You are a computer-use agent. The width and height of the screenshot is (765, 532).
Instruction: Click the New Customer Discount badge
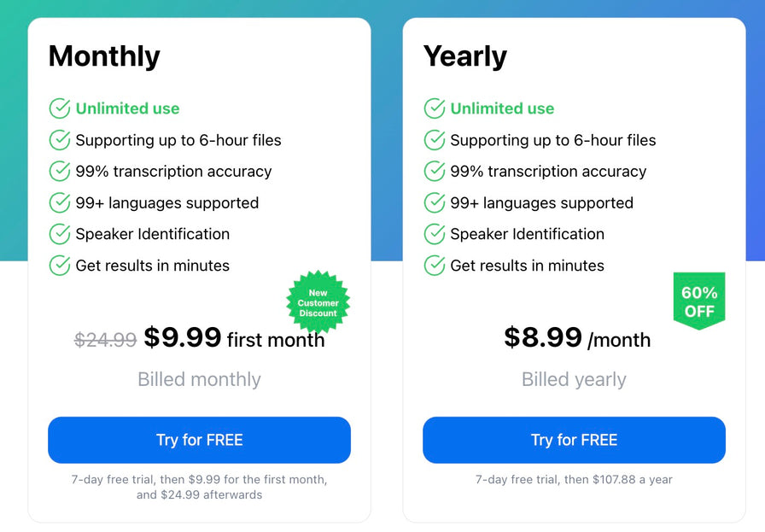click(x=318, y=302)
